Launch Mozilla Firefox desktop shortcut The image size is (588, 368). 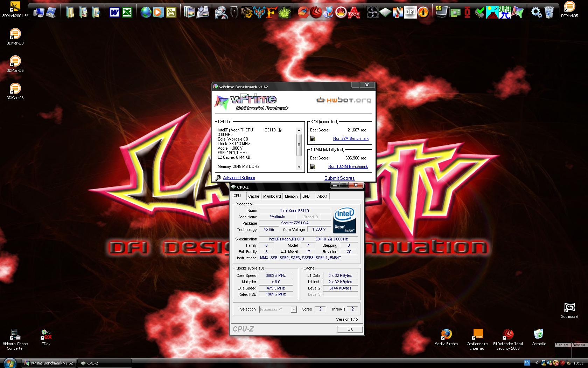coord(446,337)
